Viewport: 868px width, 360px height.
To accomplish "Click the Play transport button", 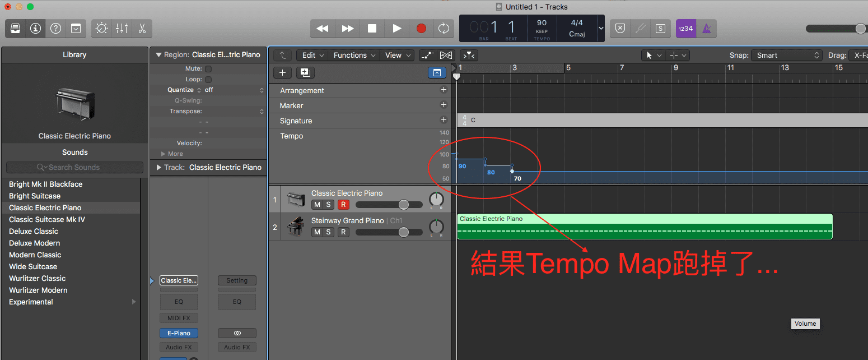I will coord(396,29).
